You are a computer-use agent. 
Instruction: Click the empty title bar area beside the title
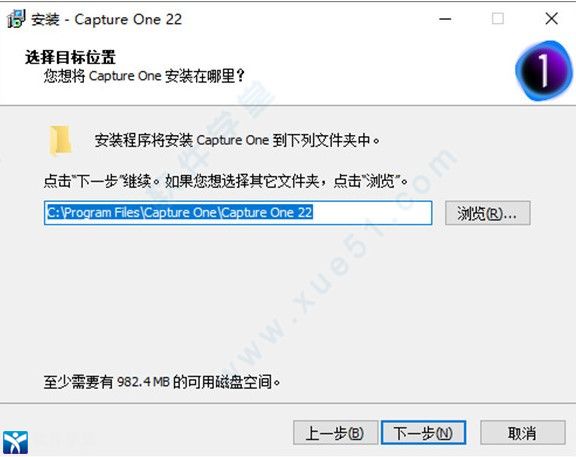309,19
